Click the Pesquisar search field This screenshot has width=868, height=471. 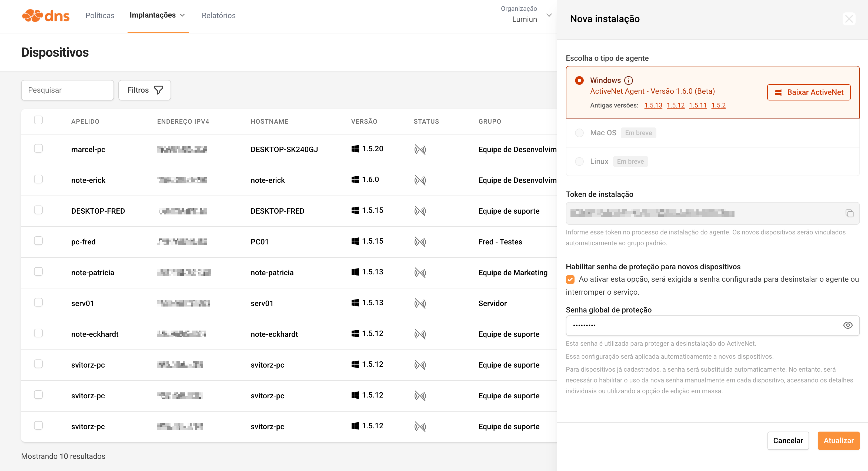[x=67, y=90]
